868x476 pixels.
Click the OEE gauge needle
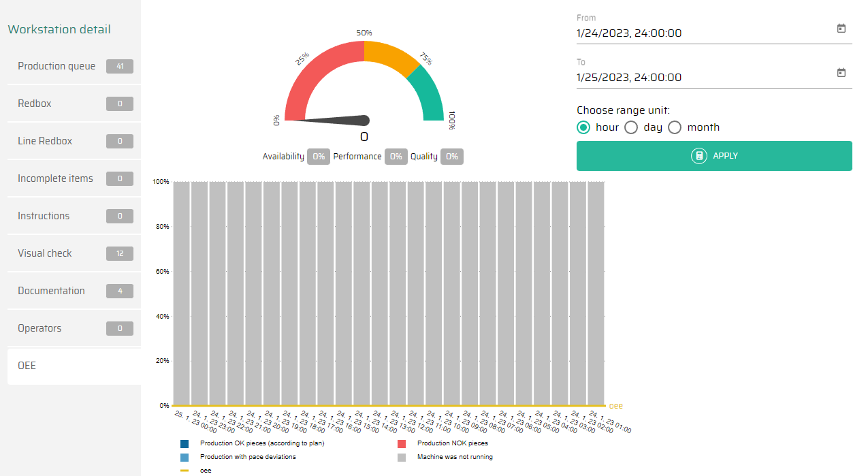pos(334,121)
